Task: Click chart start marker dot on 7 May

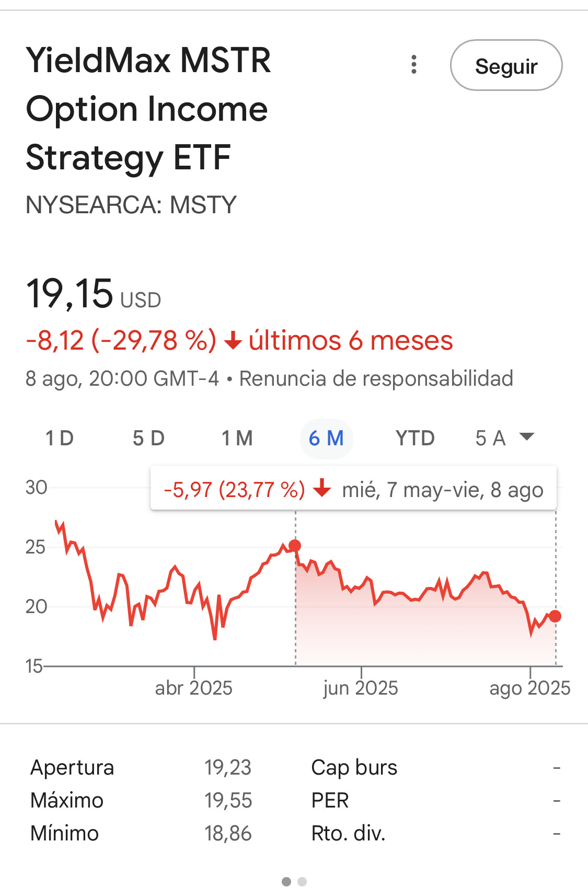Action: pos(295,546)
